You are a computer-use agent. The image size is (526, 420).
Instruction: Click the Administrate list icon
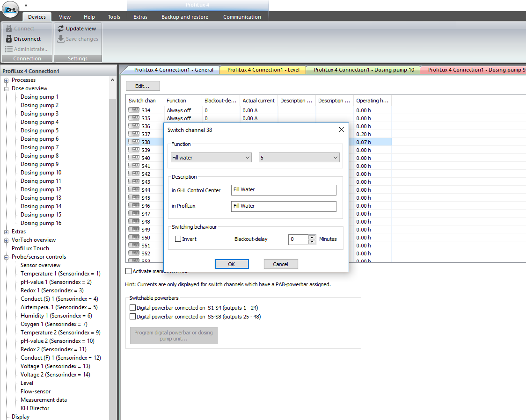[x=9, y=49]
